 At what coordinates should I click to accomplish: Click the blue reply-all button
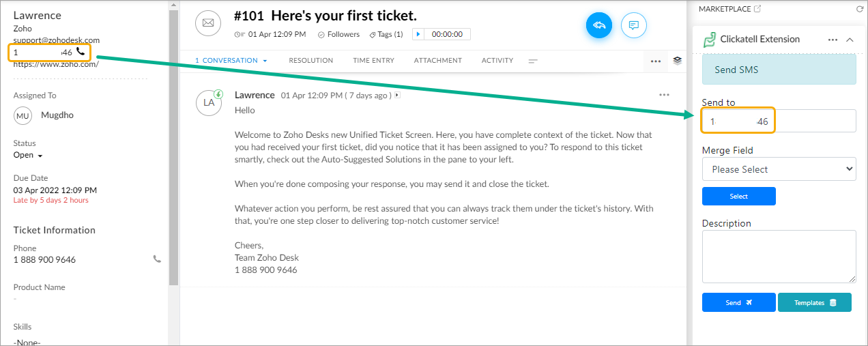[599, 25]
